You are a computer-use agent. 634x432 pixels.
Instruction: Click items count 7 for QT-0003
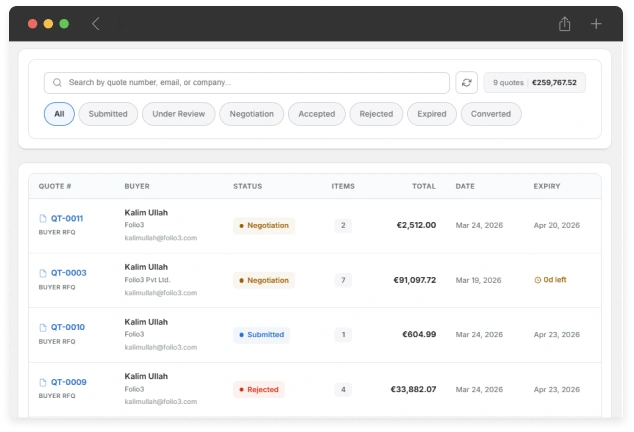(343, 280)
